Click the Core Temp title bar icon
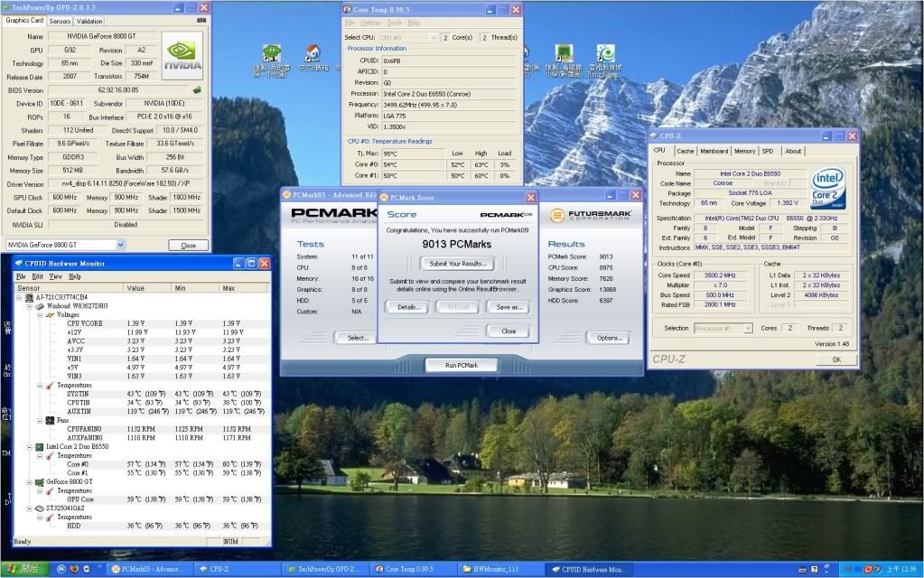 pos(347,9)
